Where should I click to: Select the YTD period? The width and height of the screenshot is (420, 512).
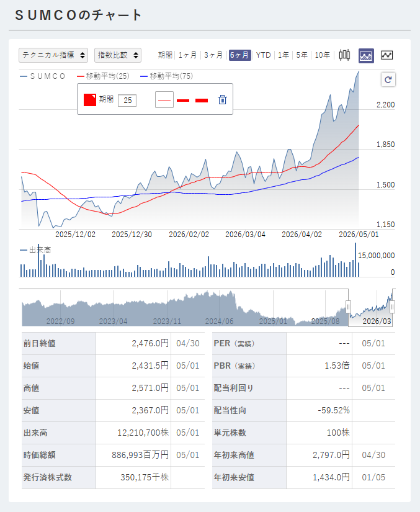(264, 55)
